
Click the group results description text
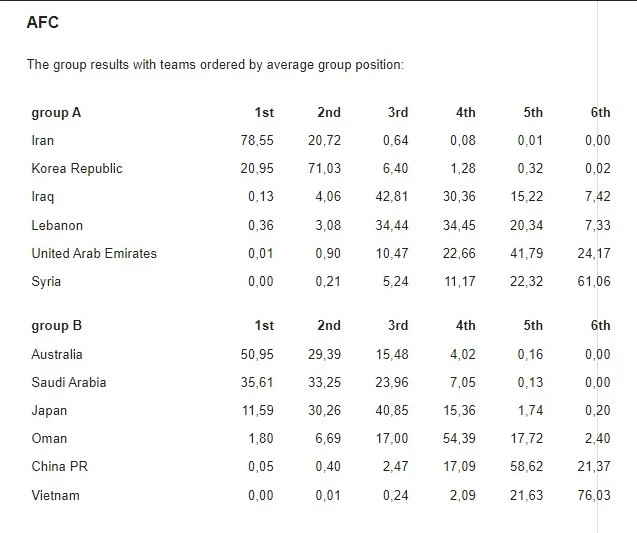click(x=215, y=65)
